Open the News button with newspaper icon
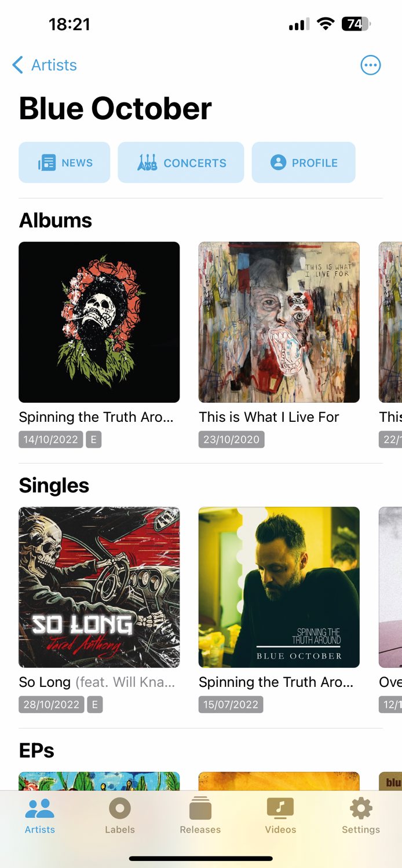 tap(64, 163)
